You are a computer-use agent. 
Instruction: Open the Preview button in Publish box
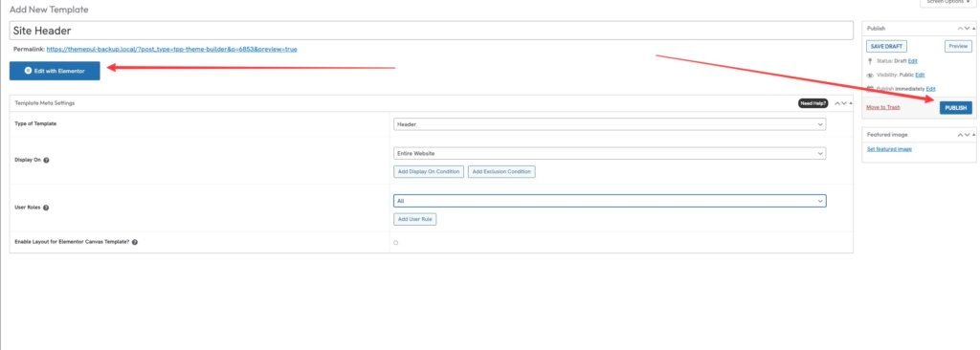click(958, 46)
